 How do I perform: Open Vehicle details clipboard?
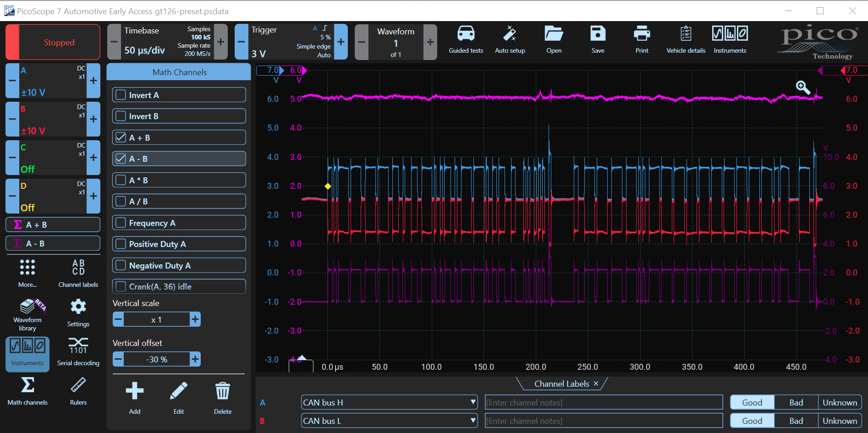tap(686, 40)
